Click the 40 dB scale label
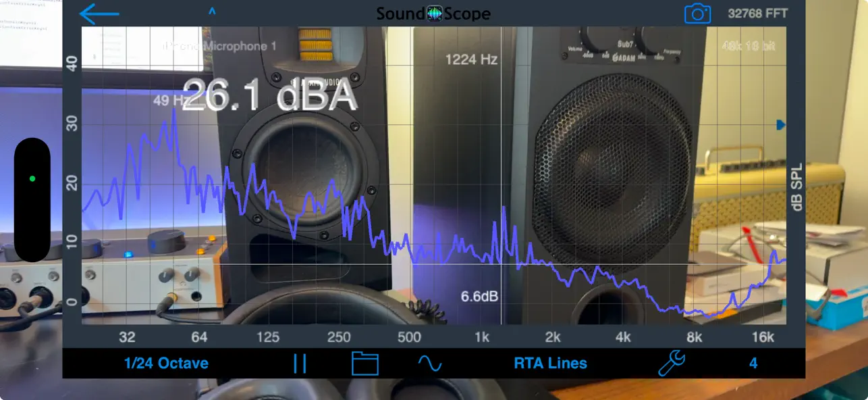 (72, 63)
